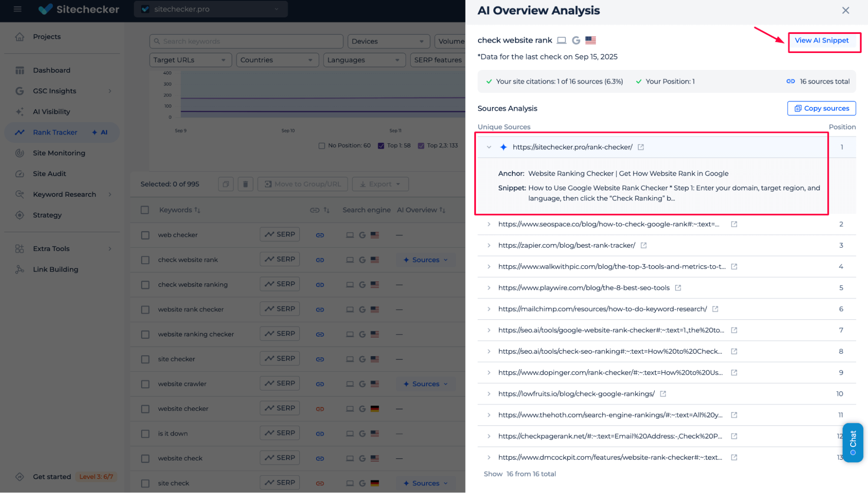Click the Sitechecker logo
Viewport: 868px width, 493px height.
tap(79, 9)
